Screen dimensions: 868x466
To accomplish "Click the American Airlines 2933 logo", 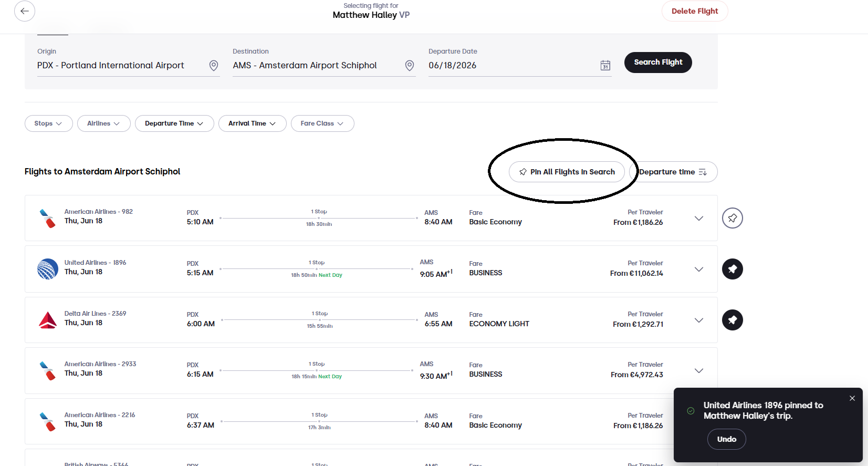I will (48, 370).
